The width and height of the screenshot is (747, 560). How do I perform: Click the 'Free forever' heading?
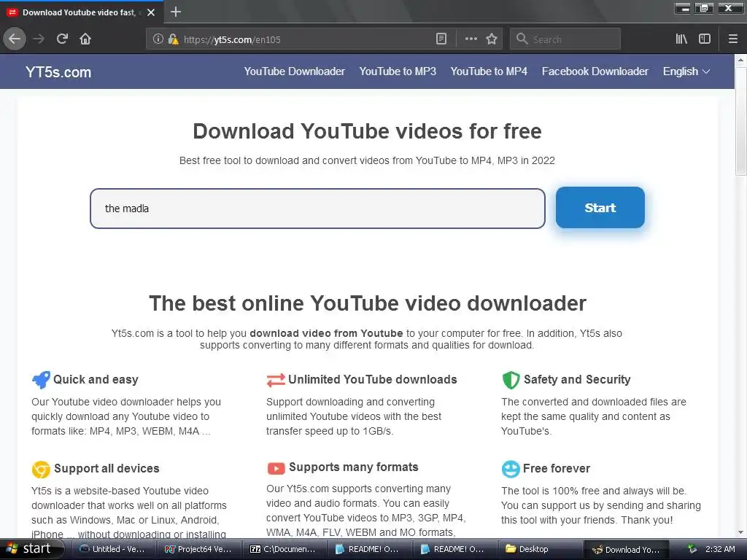click(x=557, y=469)
